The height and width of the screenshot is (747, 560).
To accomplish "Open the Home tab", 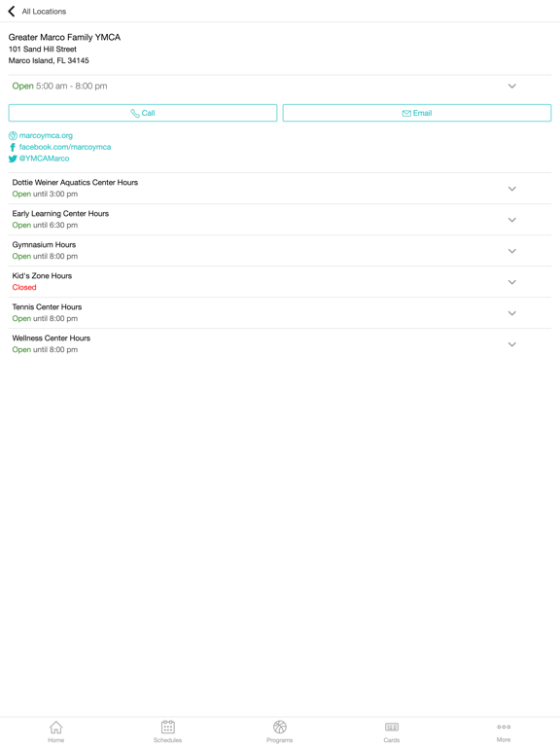I will click(x=55, y=731).
